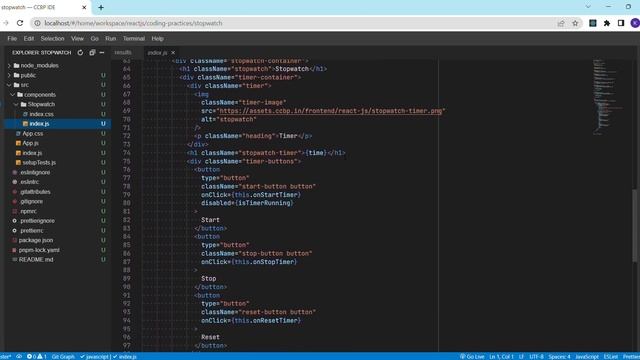Open index.css in Stopwatch folder
640x360 pixels.
pos(41,114)
